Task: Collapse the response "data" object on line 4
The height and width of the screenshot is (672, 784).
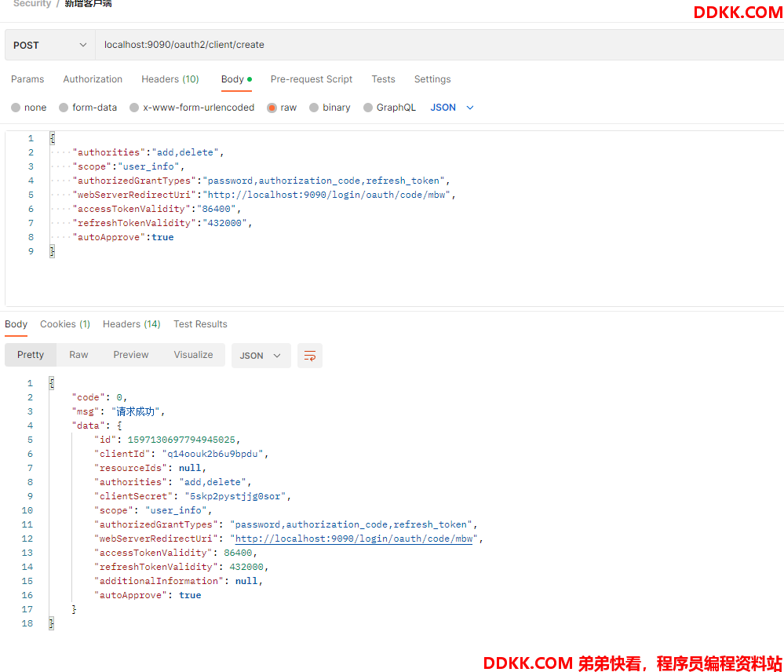Action: coord(119,425)
